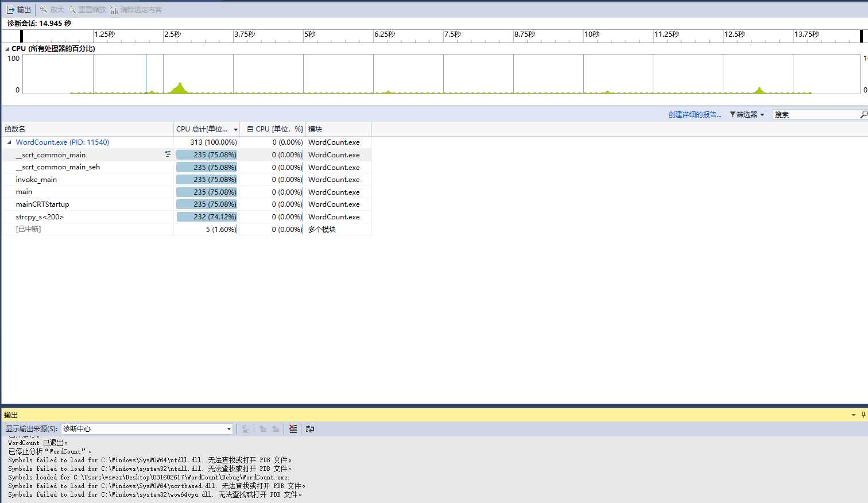Click the 重置缩放 reset zoom tool
Image resolution: width=868 pixels, height=503 pixels.
[87, 10]
